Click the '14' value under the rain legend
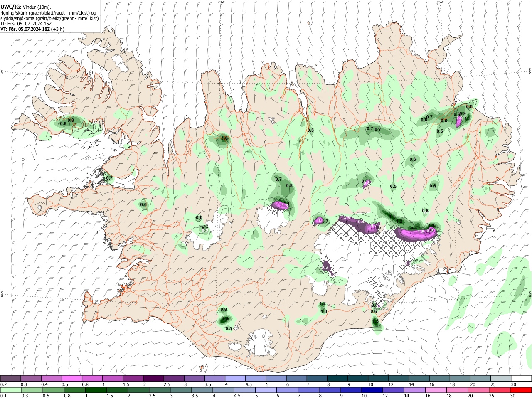 click(406, 396)
